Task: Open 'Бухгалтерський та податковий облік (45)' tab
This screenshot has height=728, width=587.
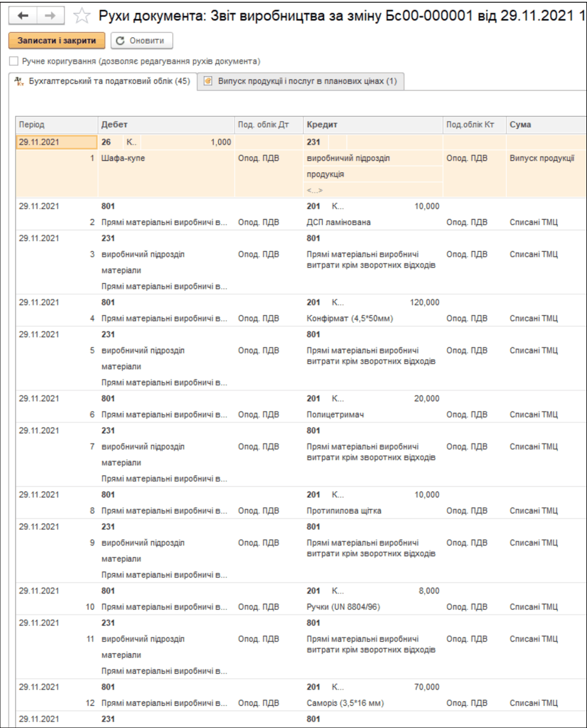Action: click(x=103, y=81)
